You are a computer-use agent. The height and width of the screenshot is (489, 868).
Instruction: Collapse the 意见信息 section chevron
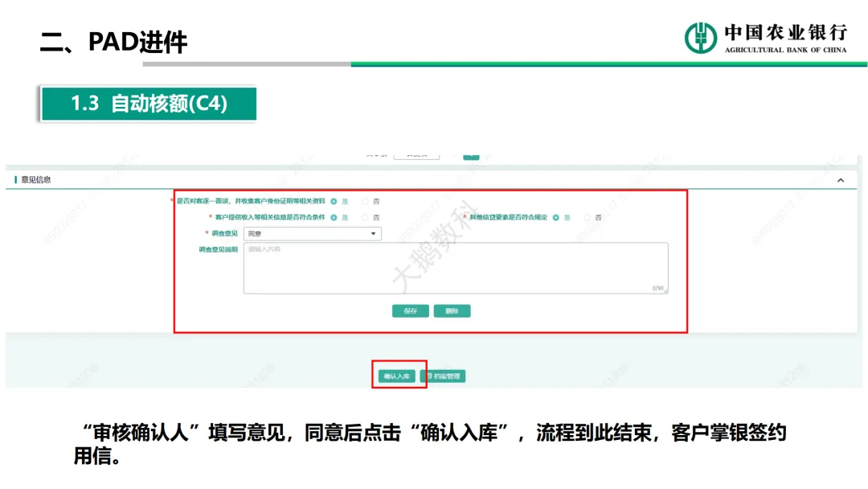tap(841, 180)
